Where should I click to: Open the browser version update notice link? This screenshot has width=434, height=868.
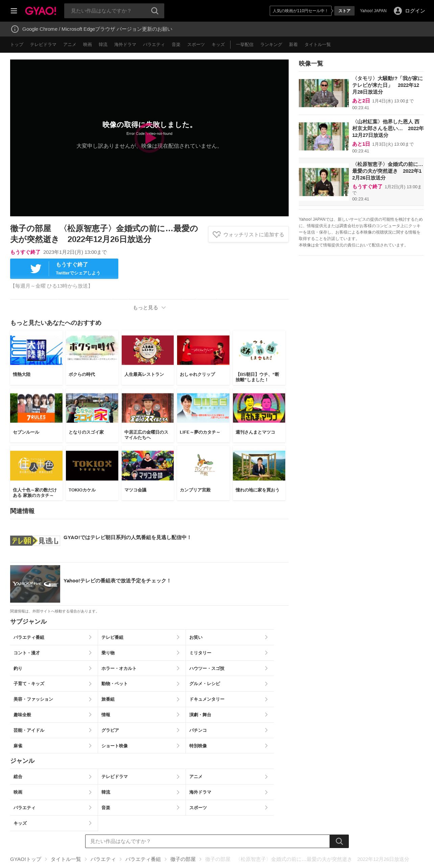[x=97, y=29]
